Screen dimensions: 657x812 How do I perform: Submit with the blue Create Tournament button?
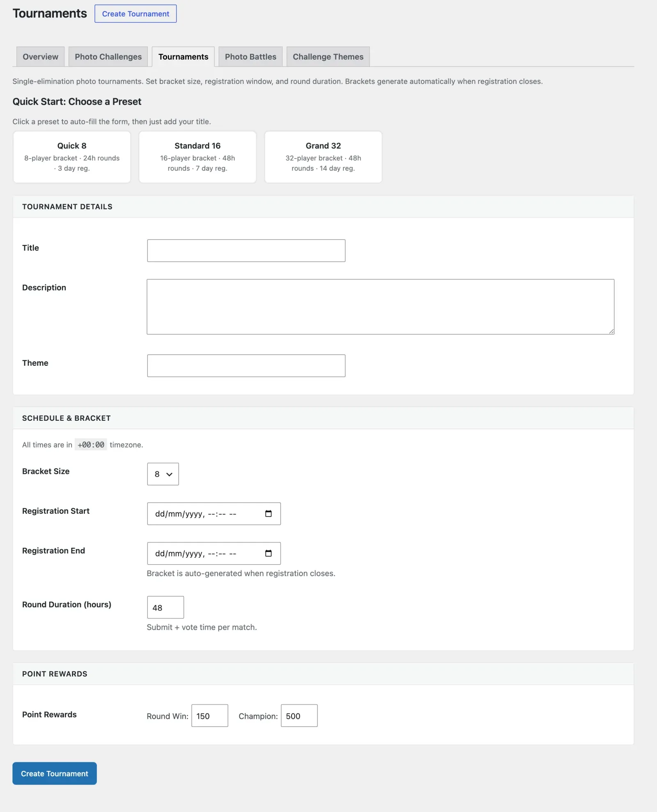pyautogui.click(x=55, y=774)
